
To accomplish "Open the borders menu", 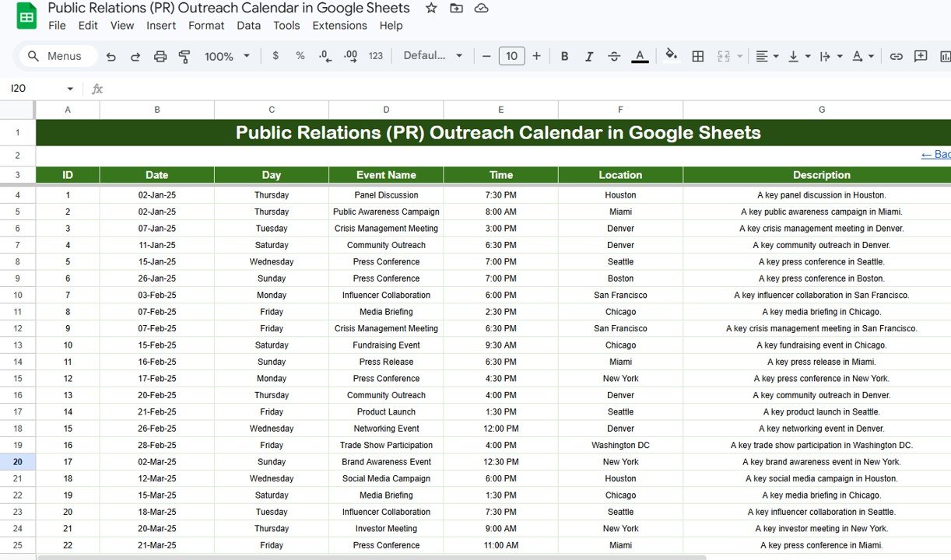I will pyautogui.click(x=697, y=56).
